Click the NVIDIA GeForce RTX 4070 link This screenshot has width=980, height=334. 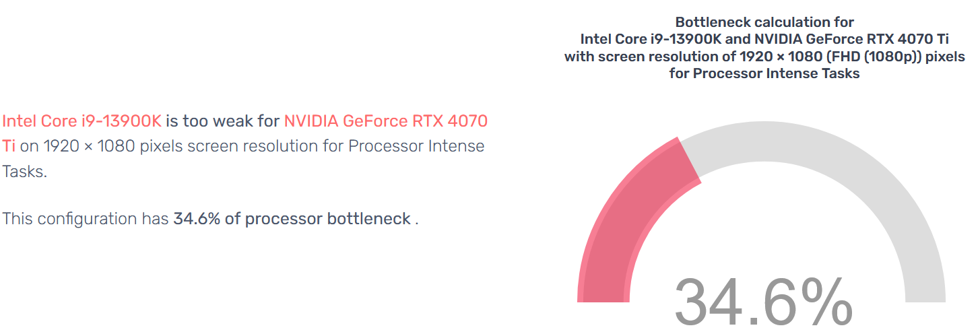coord(385,121)
